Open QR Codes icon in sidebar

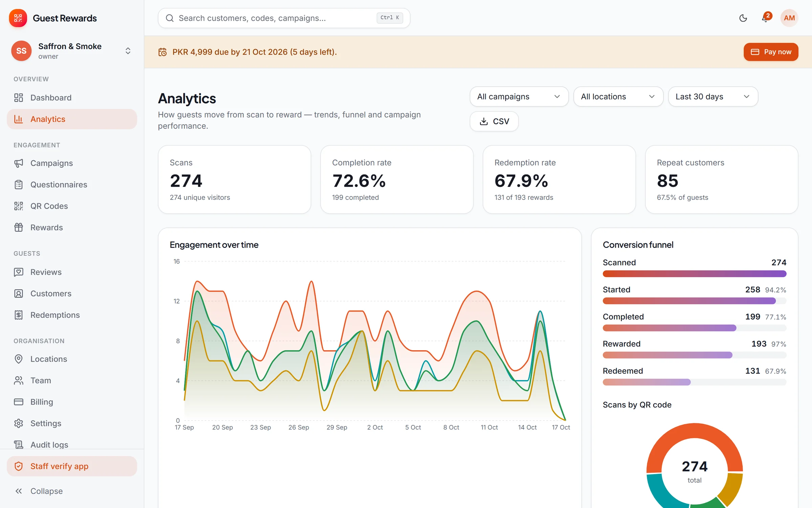(x=19, y=206)
